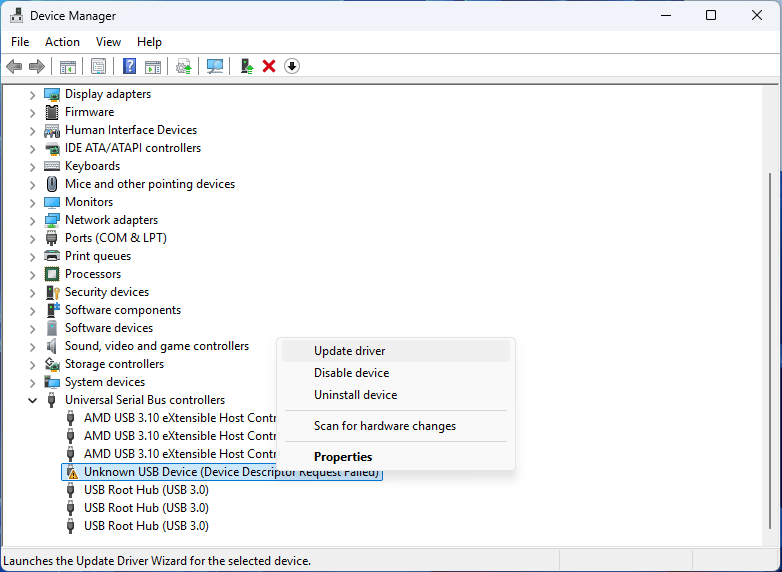Viewport: 782px width, 572px height.
Task: Select IDE ATA/ATAPI controllers label
Action: click(x=133, y=148)
